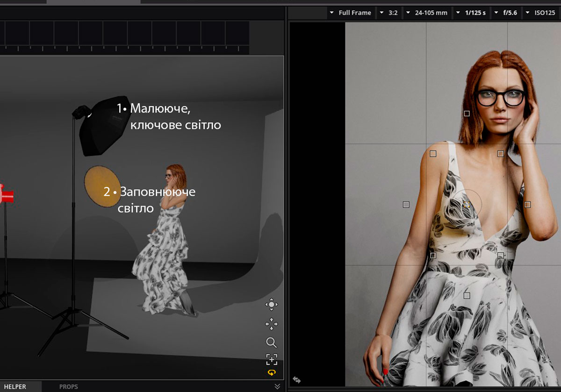Click the frame selection focus icon
The image size is (561, 392).
pyautogui.click(x=271, y=359)
